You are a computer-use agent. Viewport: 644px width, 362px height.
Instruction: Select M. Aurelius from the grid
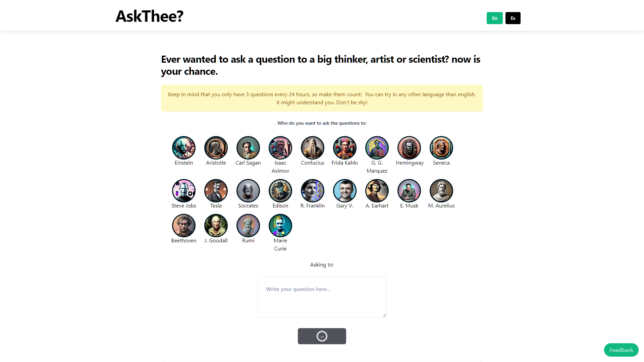coord(441,190)
